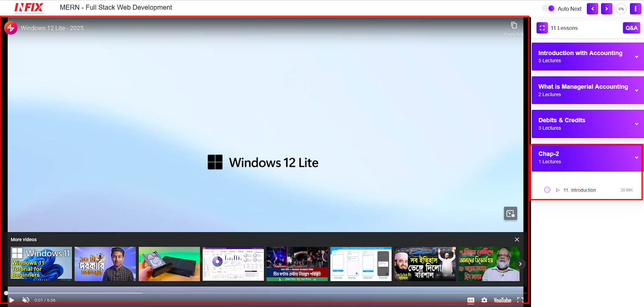This screenshot has width=644, height=307.
Task: Toggle closed captions
Action: pos(471,301)
